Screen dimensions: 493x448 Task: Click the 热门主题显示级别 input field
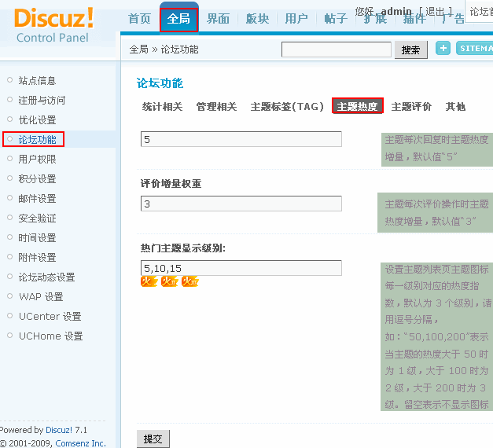241,268
